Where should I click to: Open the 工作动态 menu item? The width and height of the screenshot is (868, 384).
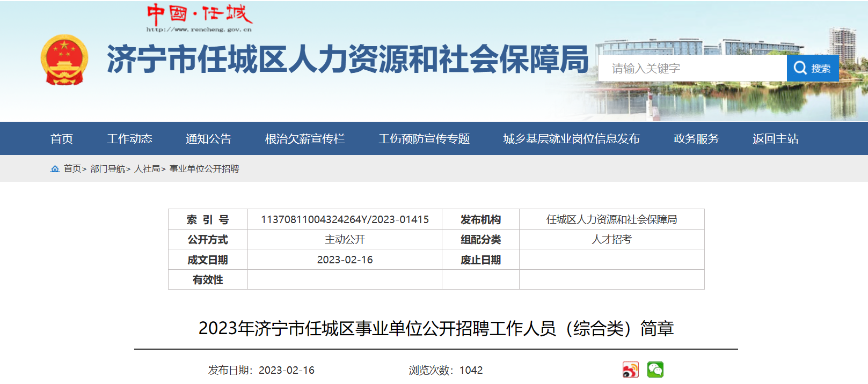pyautogui.click(x=129, y=139)
